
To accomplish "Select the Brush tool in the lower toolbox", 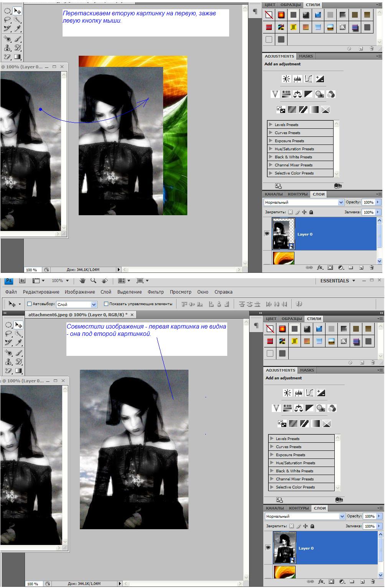I will coord(18,353).
